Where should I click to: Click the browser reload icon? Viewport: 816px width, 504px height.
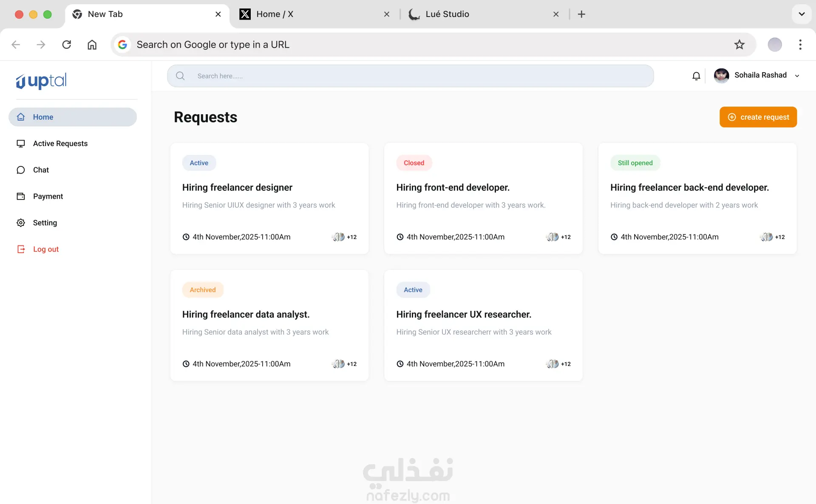pos(67,45)
